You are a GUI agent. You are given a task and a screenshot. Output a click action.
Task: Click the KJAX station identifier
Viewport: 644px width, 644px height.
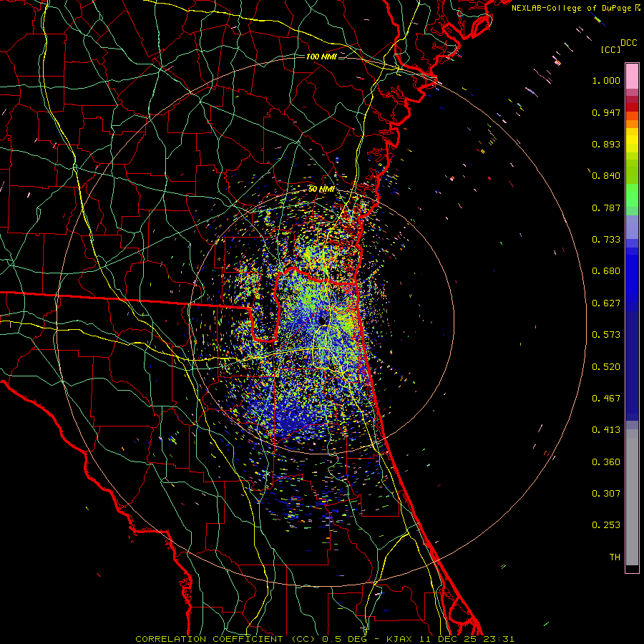[x=399, y=639]
